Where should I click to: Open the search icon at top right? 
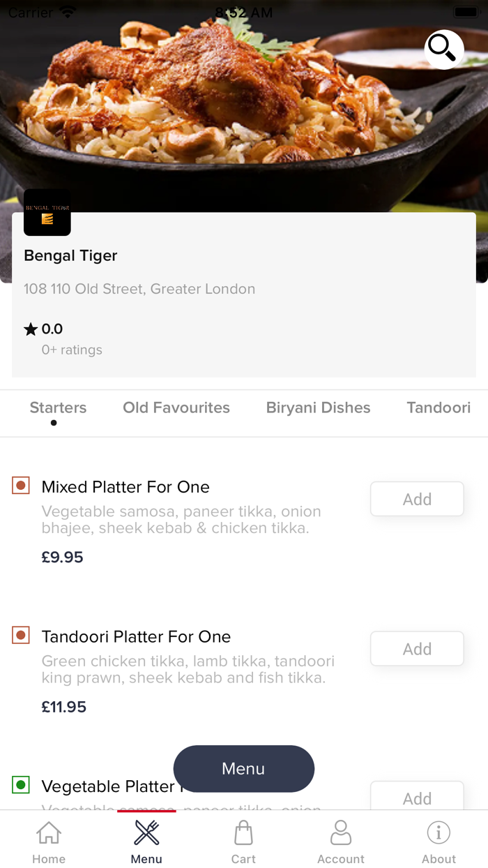click(x=443, y=50)
